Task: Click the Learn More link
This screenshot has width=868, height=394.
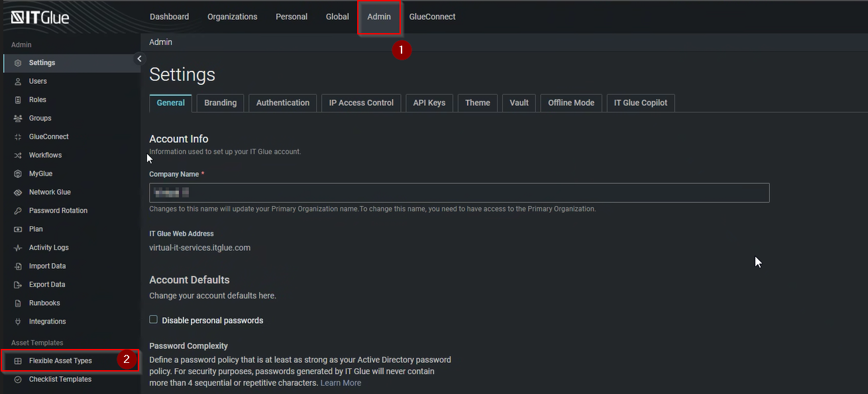Action: click(341, 383)
